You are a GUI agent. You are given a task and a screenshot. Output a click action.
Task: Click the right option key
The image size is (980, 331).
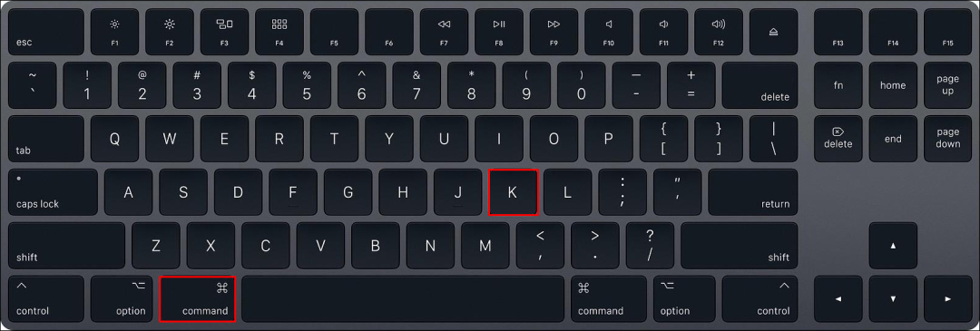[684, 299]
